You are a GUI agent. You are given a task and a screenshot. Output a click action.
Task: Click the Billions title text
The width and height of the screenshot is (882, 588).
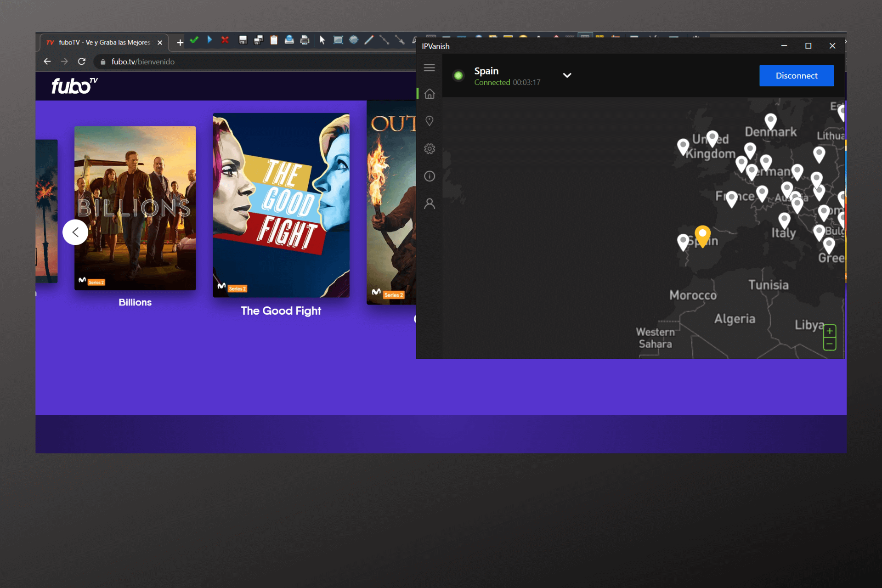pos(135,302)
